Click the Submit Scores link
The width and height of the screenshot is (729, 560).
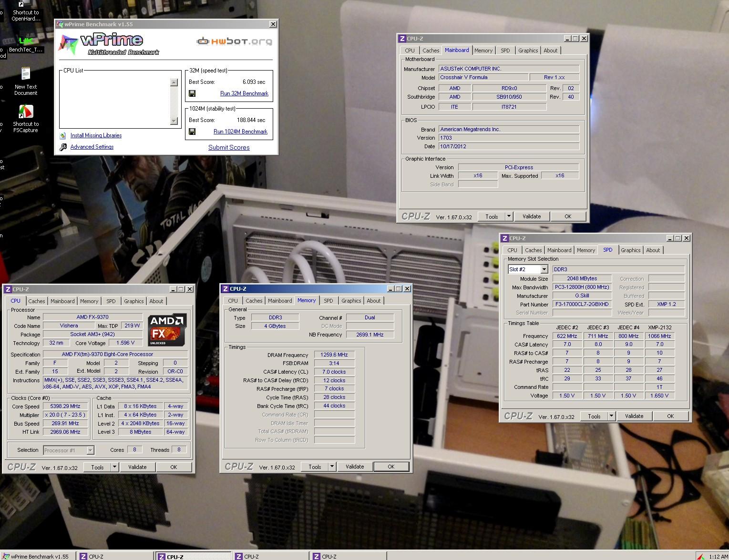[229, 147]
